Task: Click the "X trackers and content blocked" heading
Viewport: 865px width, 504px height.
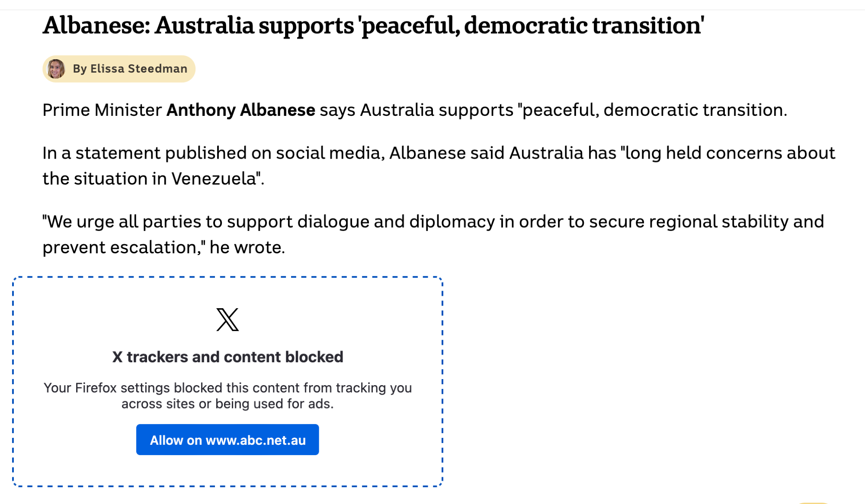Action: (x=227, y=357)
